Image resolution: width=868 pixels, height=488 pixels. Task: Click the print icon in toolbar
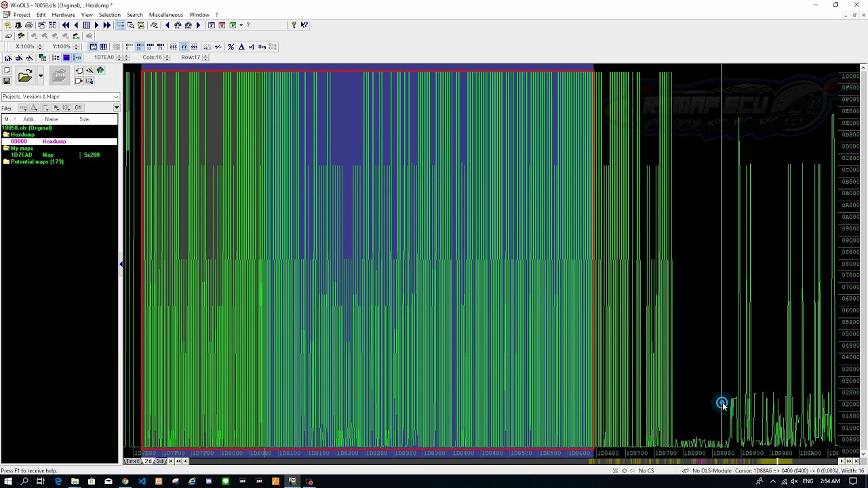pyautogui.click(x=28, y=25)
